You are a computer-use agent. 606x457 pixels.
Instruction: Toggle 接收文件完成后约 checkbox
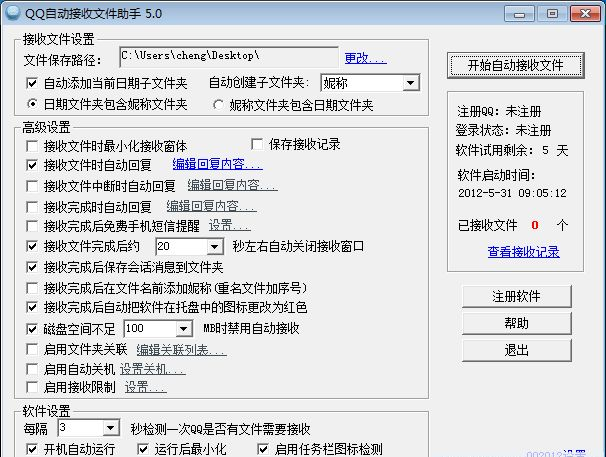point(32,246)
